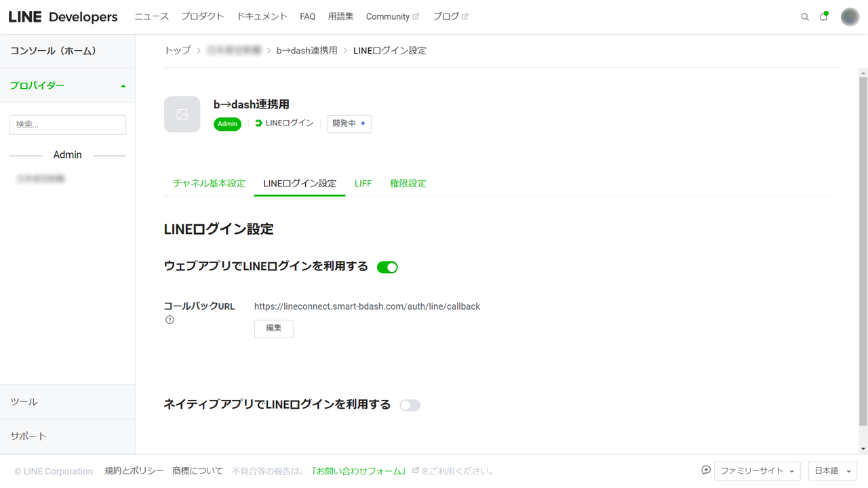868x488 pixels.
Task: Turn off ウェブアプリでLINEログインを利用する toggle
Action: click(x=387, y=267)
